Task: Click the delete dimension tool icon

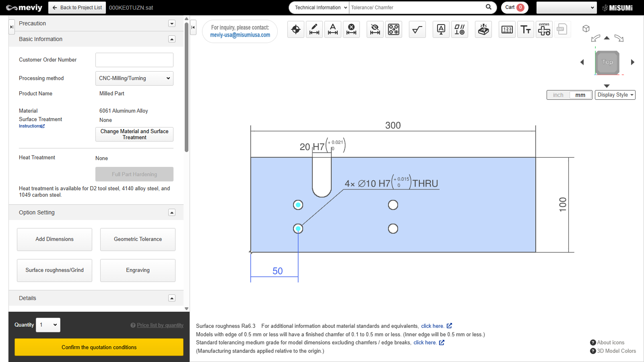Action: click(x=351, y=29)
